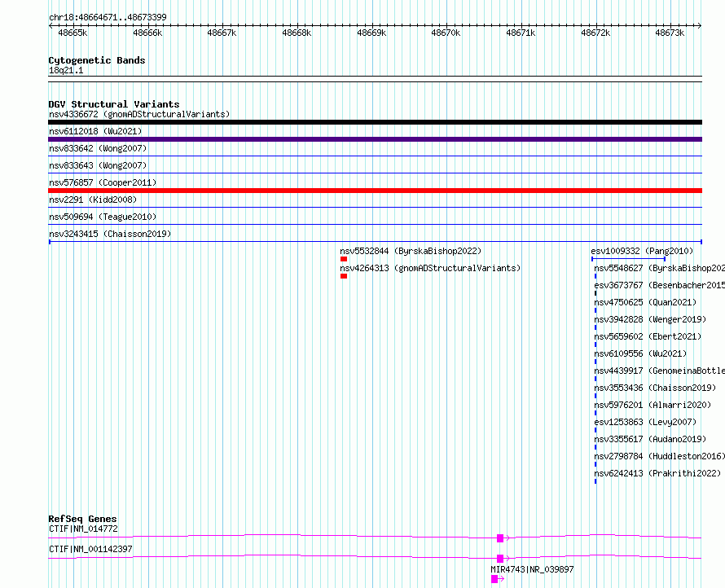The height and width of the screenshot is (588, 725).
Task: Select variant label nsv833643 (Wong2007)
Action: coord(98,165)
